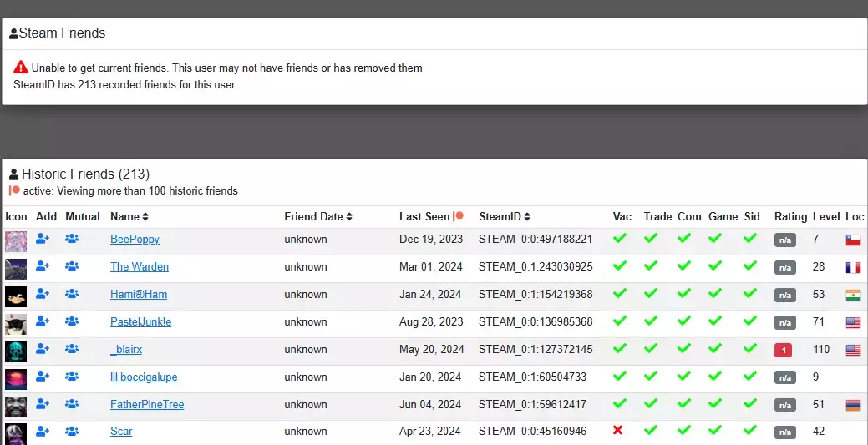Viewport: 868px width, 445px height.
Task: Click BeePoppy's avatar thumbnail
Action: pos(16,242)
